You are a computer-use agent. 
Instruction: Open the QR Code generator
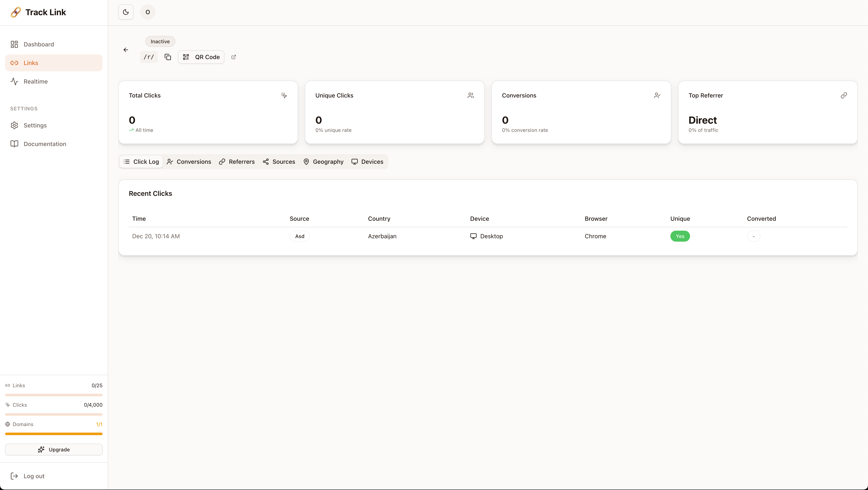pos(201,57)
